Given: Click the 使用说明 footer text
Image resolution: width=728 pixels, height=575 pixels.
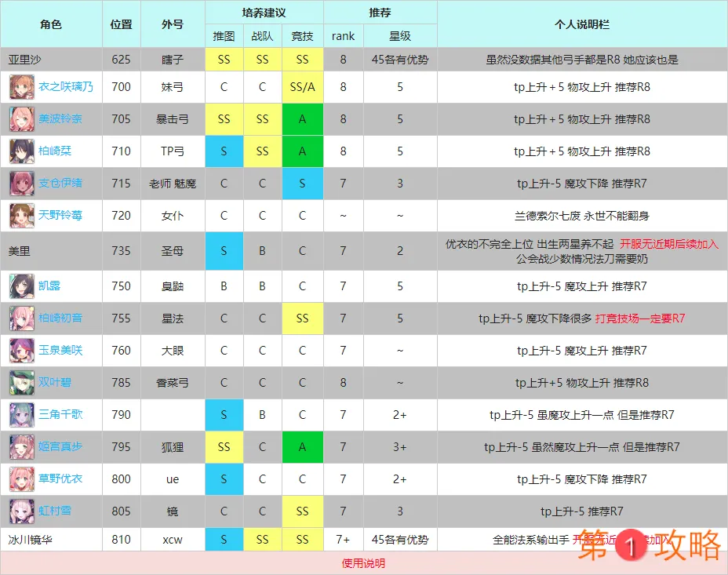Looking at the screenshot, I should 363,563.
